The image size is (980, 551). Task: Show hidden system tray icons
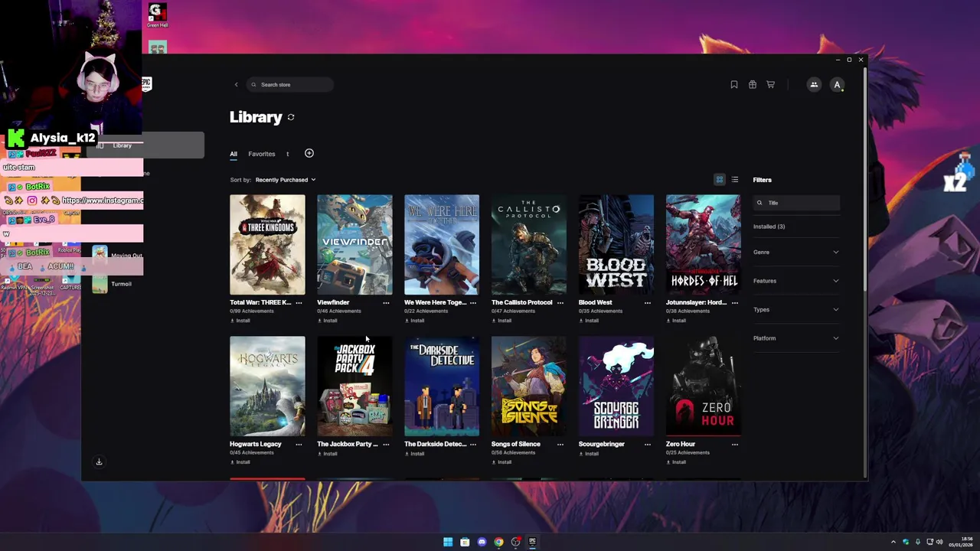[x=893, y=542]
